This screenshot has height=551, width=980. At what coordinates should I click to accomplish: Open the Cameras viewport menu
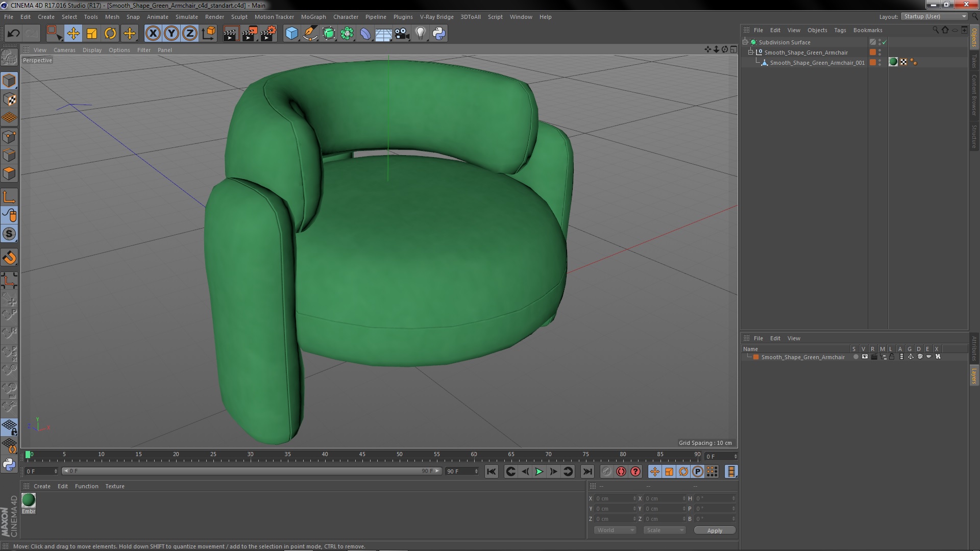64,50
